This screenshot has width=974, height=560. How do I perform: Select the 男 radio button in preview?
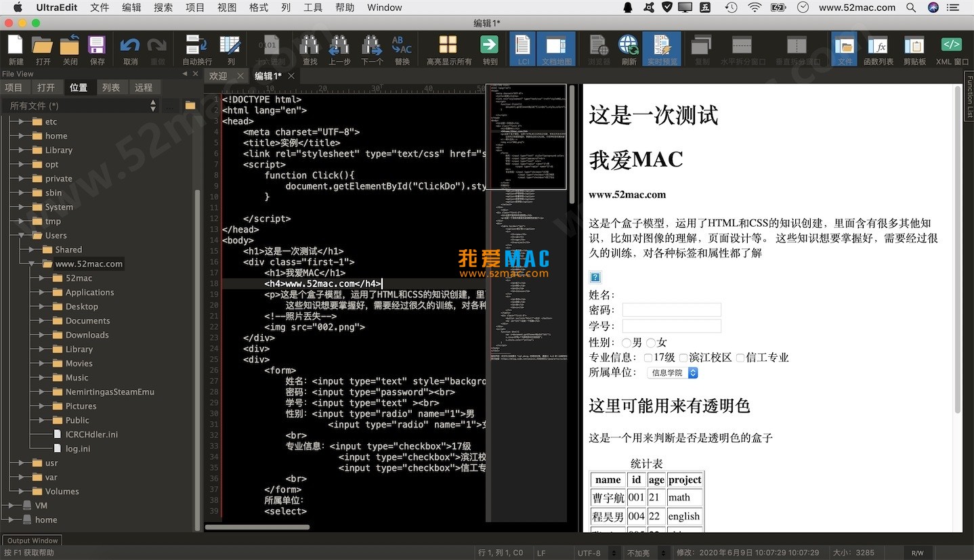pos(627,343)
